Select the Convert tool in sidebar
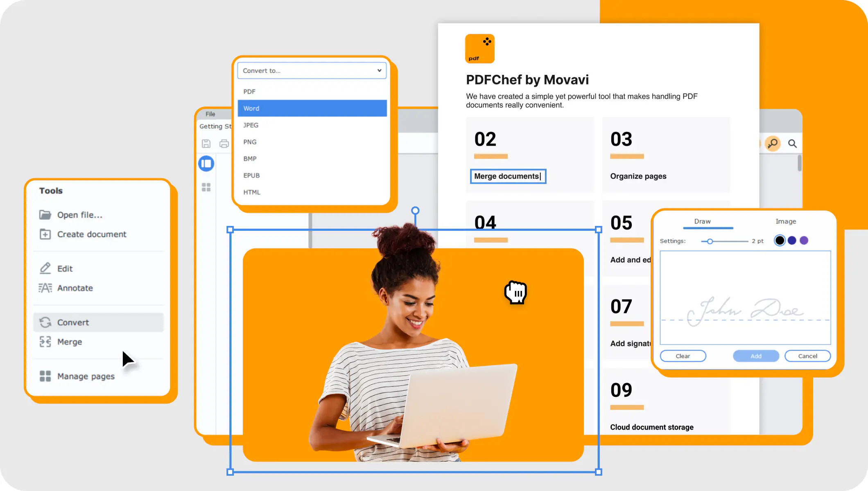 [73, 322]
